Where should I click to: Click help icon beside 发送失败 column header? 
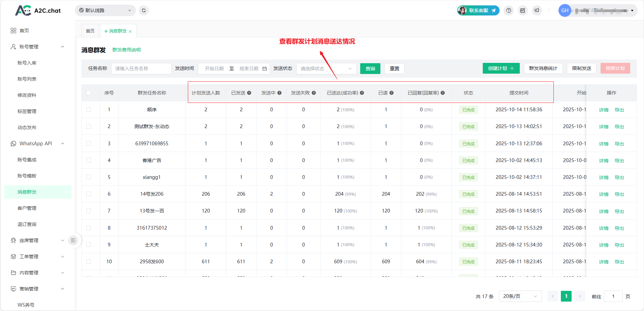[314, 93]
